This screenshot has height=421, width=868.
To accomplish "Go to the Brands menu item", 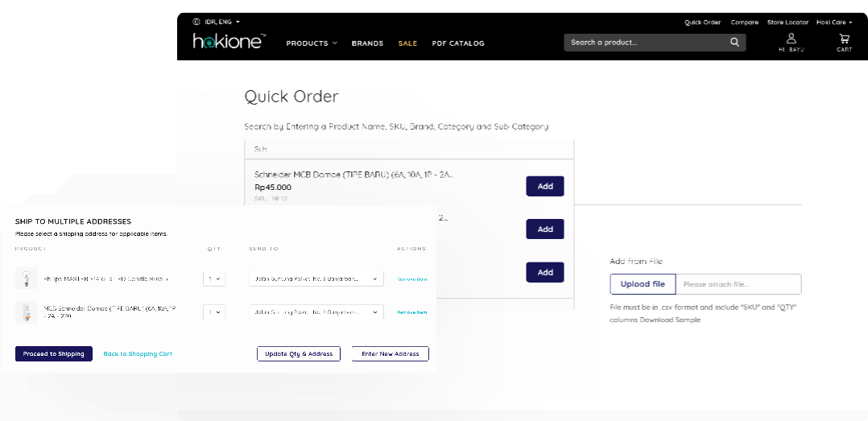I will click(367, 43).
